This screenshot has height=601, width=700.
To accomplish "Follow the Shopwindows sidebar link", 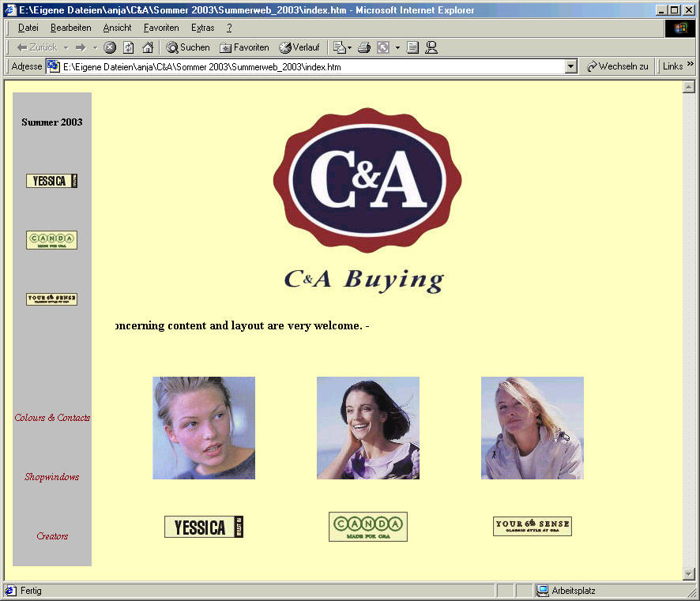I will click(x=51, y=477).
